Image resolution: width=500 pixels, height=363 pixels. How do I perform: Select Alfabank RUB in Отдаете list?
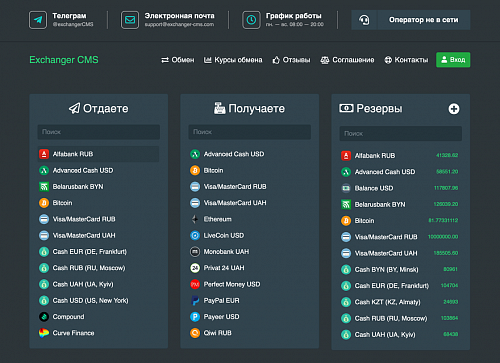(x=98, y=154)
